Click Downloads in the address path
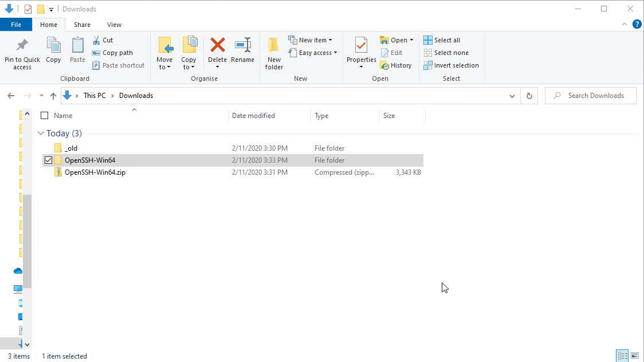The height and width of the screenshot is (362, 644). click(x=136, y=96)
